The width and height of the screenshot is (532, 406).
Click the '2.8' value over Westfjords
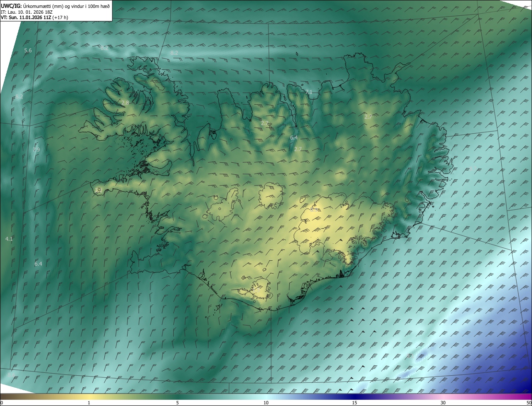click(125, 103)
